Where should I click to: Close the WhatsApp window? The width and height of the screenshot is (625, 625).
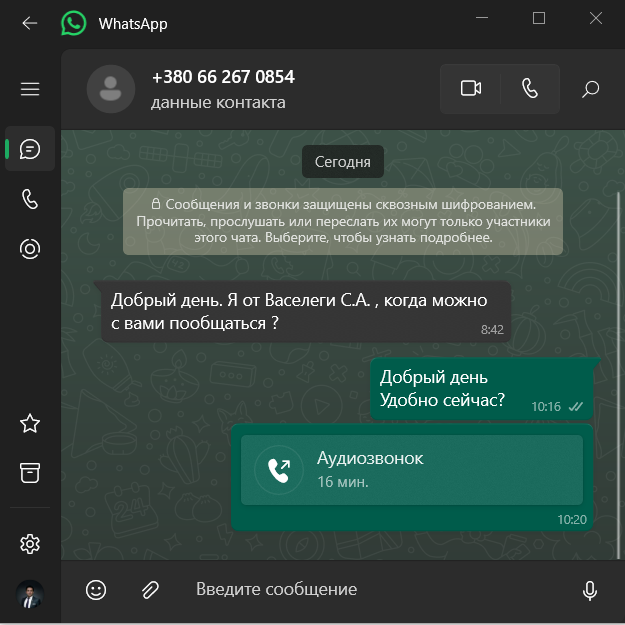coord(596,18)
